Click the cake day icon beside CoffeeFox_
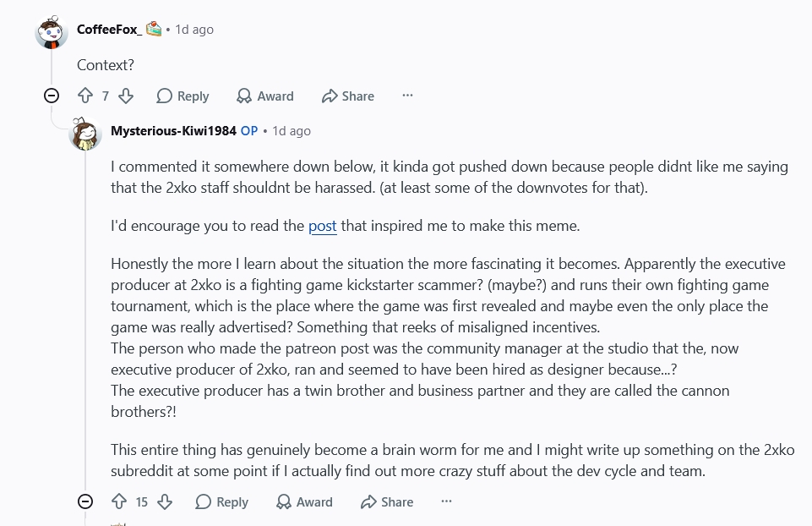 pyautogui.click(x=154, y=29)
